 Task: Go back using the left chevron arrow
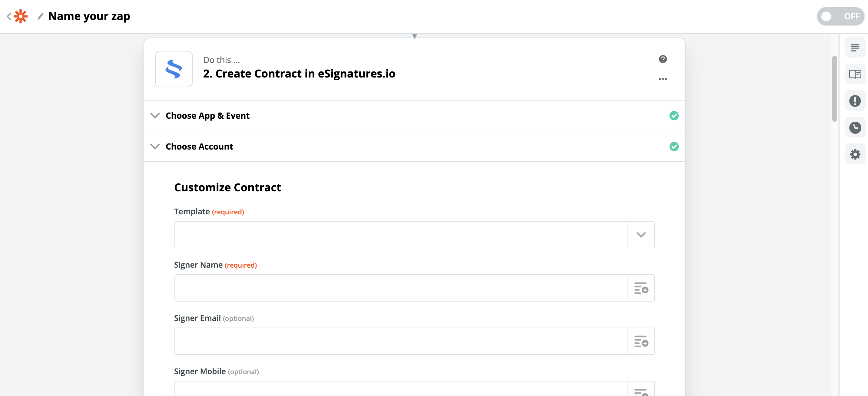click(x=8, y=16)
